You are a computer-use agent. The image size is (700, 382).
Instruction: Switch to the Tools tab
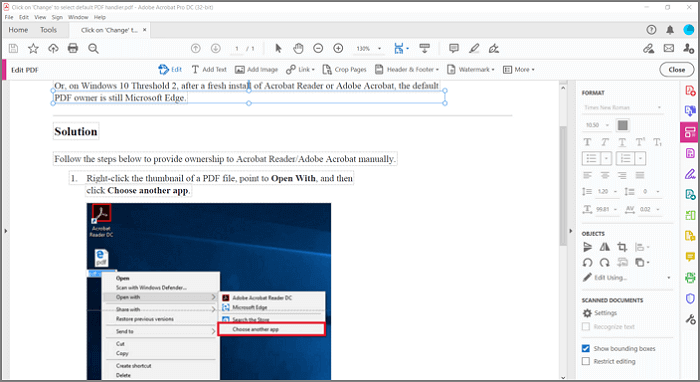pyautogui.click(x=48, y=30)
